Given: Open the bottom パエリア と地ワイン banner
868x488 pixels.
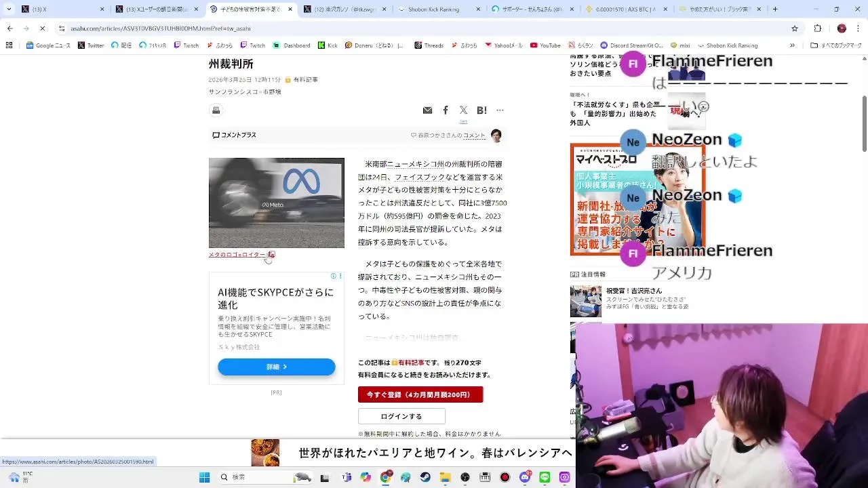Looking at the screenshot, I should (412, 453).
